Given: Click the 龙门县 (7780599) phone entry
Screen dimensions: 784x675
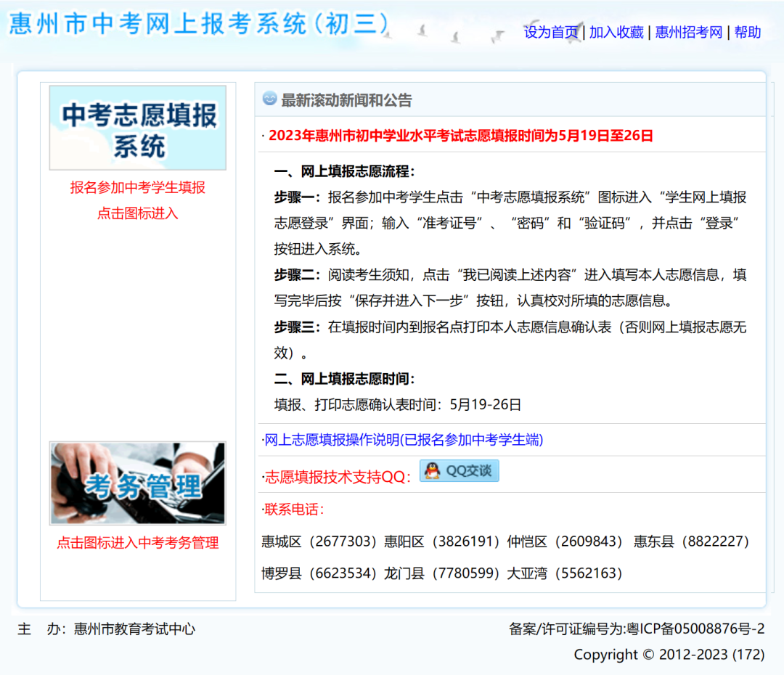Looking at the screenshot, I should point(441,573).
